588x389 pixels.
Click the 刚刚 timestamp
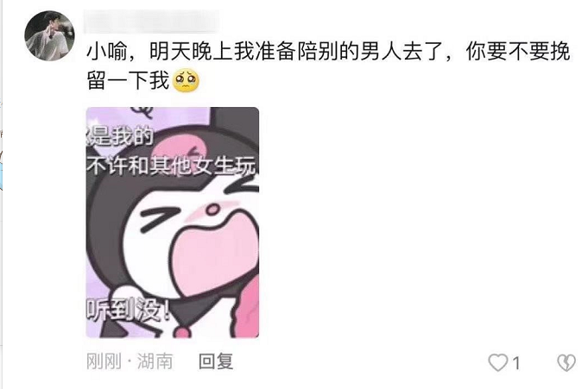104,361
